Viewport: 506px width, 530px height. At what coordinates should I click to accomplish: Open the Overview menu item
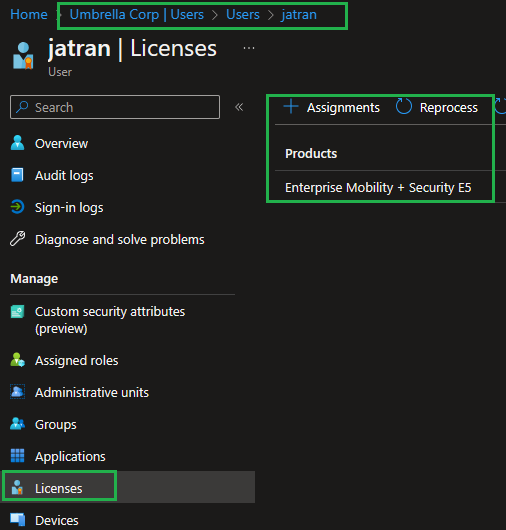click(61, 143)
